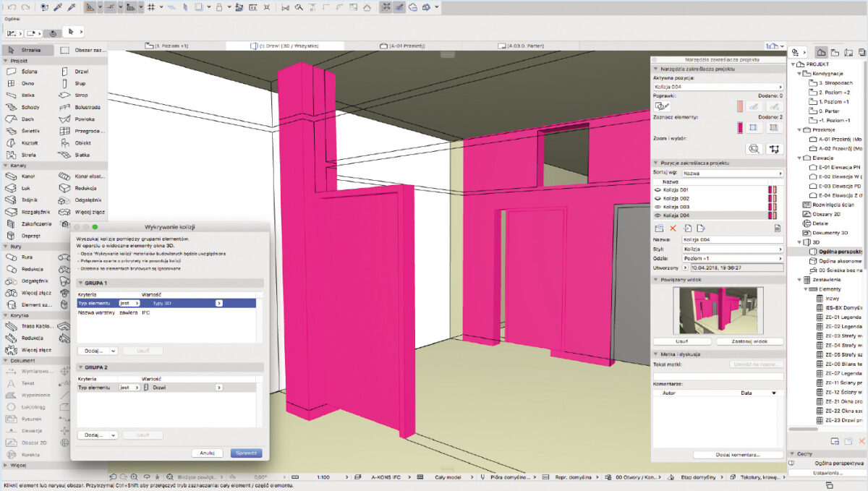Viewport: 868px width, 491px height.
Task: Toggle visibility eye of Kolizja 003
Action: coord(658,207)
